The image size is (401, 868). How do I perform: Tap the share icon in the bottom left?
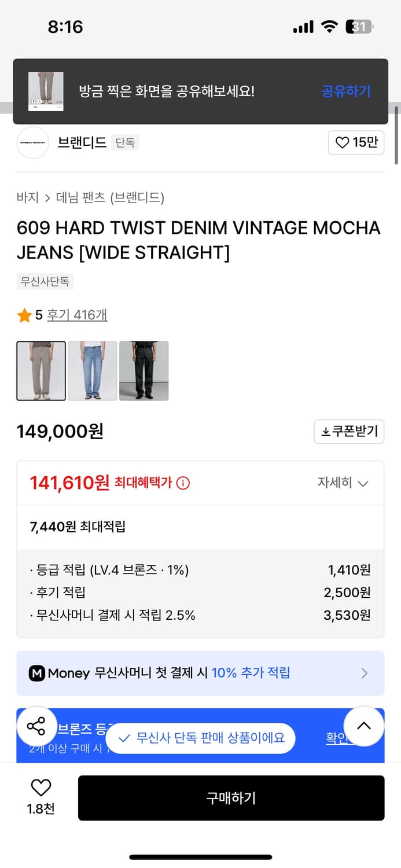[37, 726]
